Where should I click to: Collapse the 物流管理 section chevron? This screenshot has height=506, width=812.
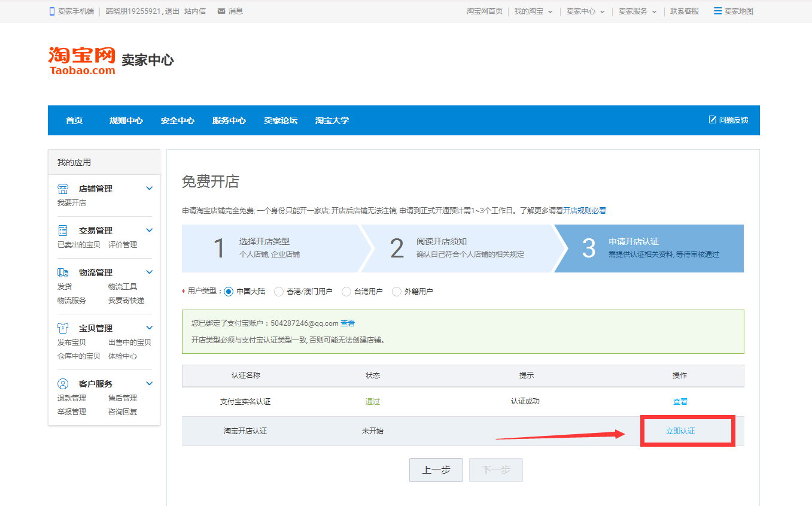150,272
